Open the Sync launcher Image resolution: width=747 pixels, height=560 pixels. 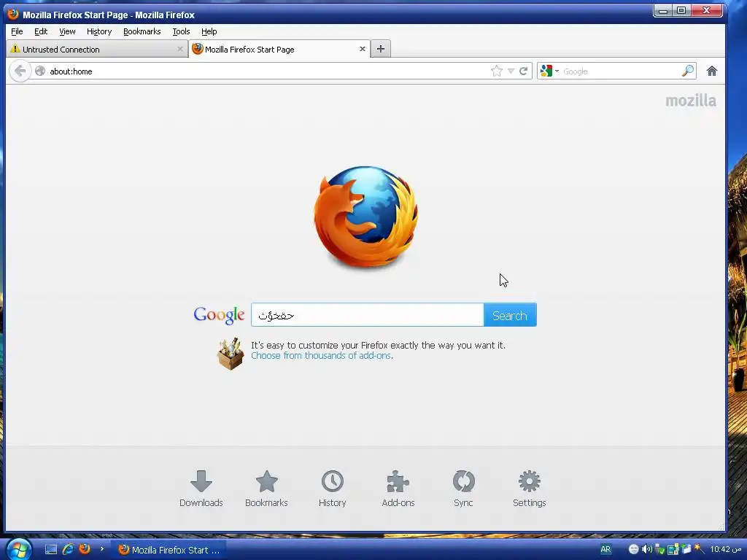point(463,488)
